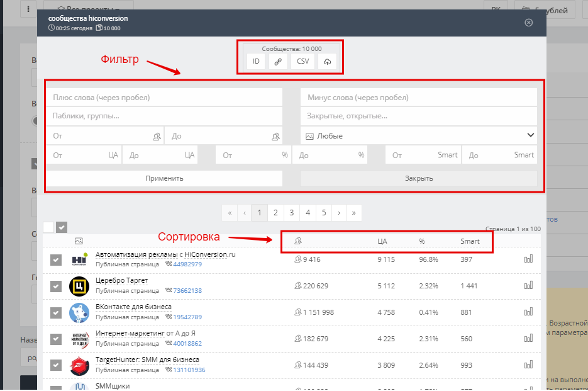Go to previous page of results
Image resolution: width=588 pixels, height=391 pixels.
coord(245,213)
